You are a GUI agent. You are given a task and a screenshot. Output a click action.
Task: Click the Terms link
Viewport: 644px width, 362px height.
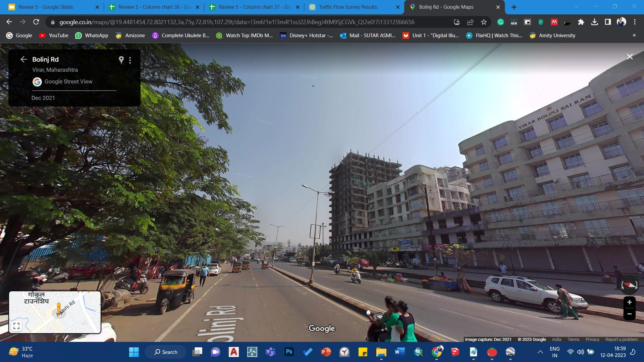[x=573, y=340]
